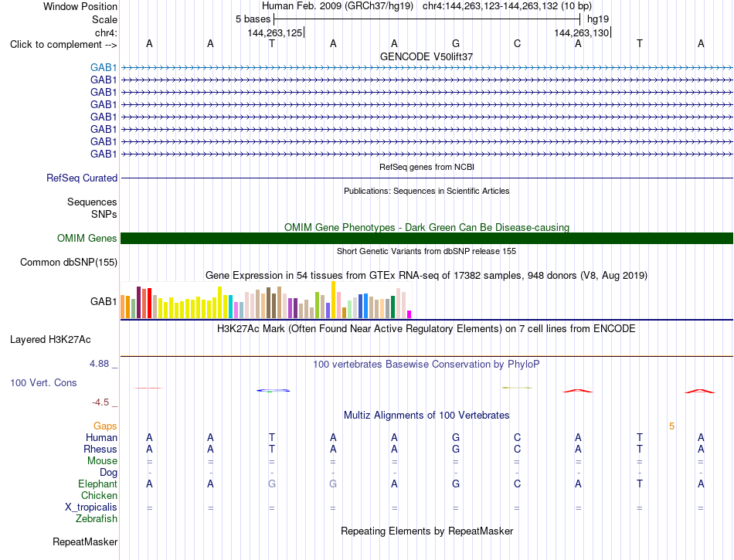Select the C base in the complement sequence row
Screen dimensions: 734x560
(x=517, y=43)
